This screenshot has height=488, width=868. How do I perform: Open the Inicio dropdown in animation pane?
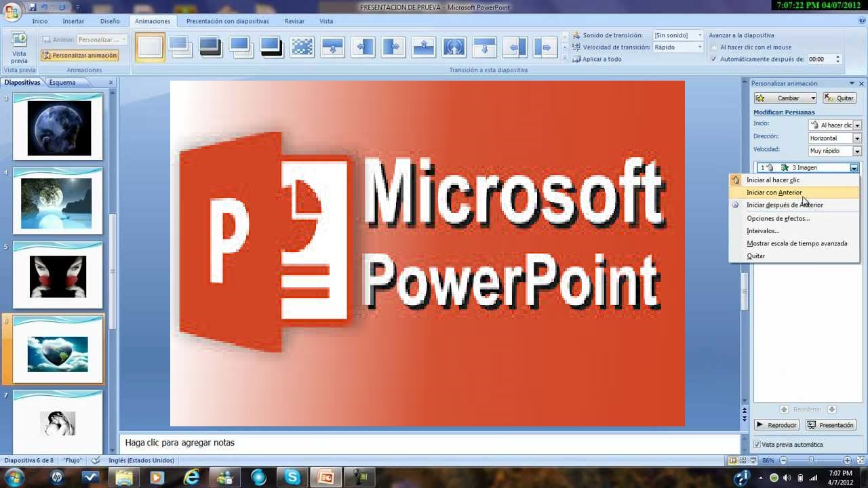(x=857, y=125)
